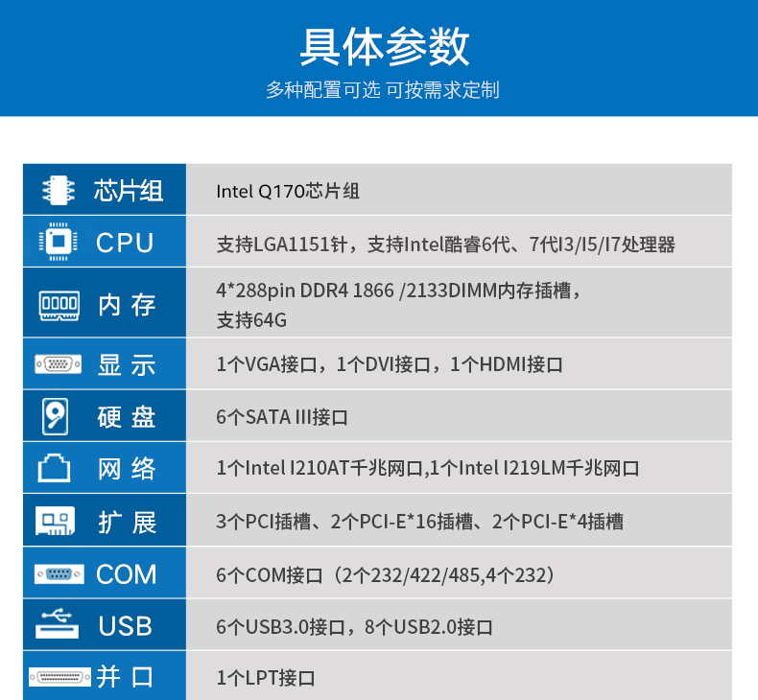Select the hard disk icon
The width and height of the screenshot is (758, 700).
[57, 417]
